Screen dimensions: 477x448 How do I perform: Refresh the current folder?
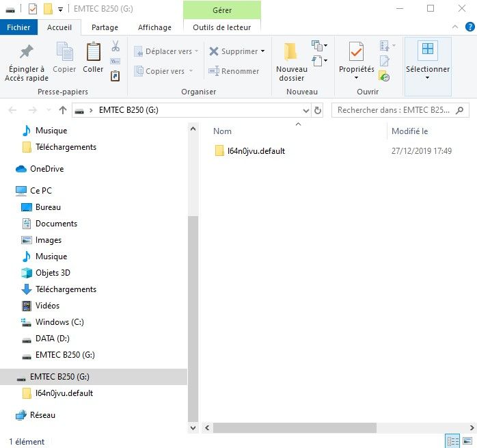(x=318, y=110)
